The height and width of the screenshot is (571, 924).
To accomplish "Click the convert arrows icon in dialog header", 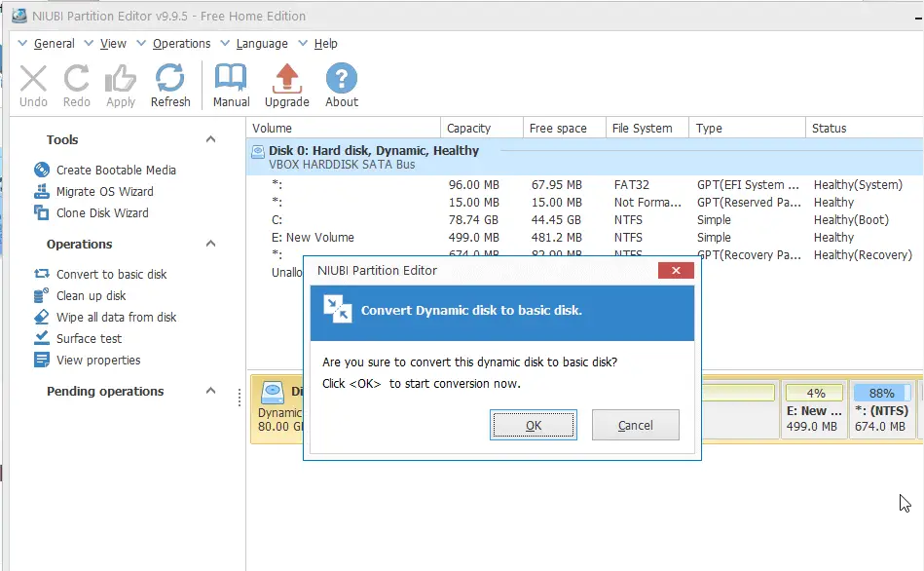I will coord(338,309).
